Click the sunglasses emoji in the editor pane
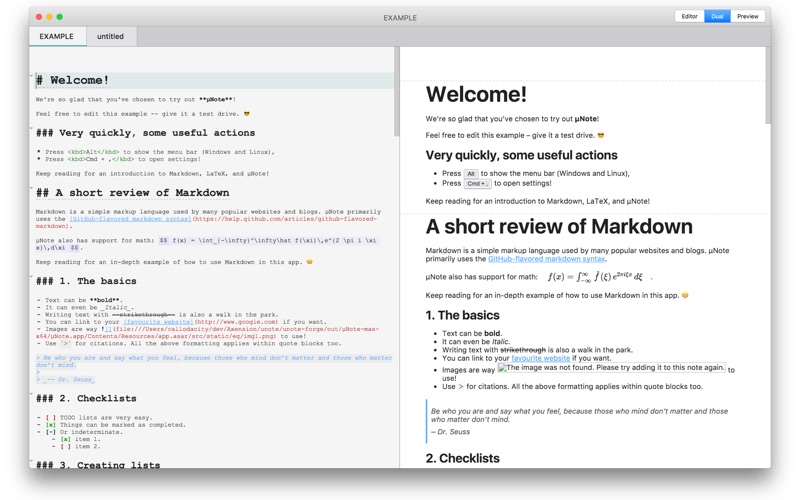This screenshot has width=800, height=500. coord(247,114)
